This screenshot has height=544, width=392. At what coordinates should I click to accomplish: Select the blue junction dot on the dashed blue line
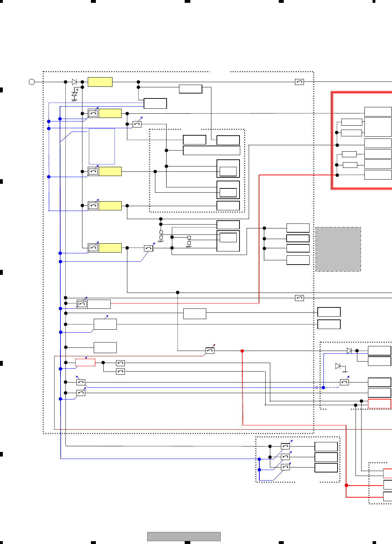(x=323, y=388)
